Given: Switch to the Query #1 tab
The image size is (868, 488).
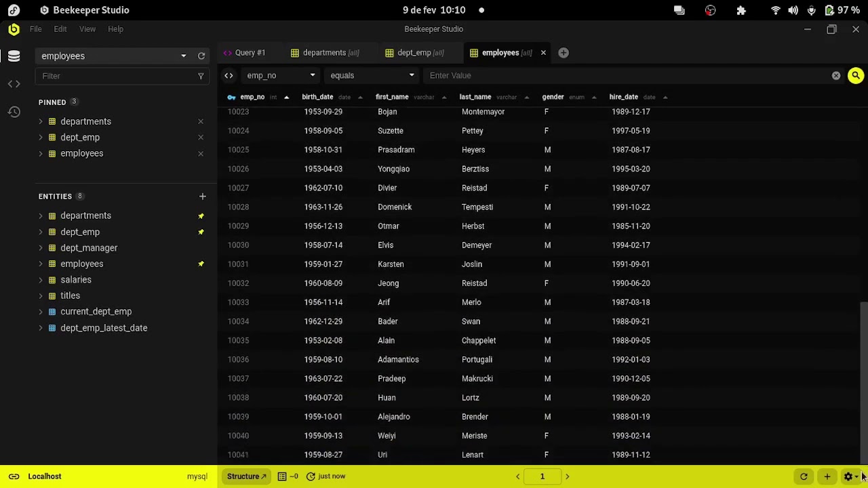Looking at the screenshot, I should pos(250,53).
